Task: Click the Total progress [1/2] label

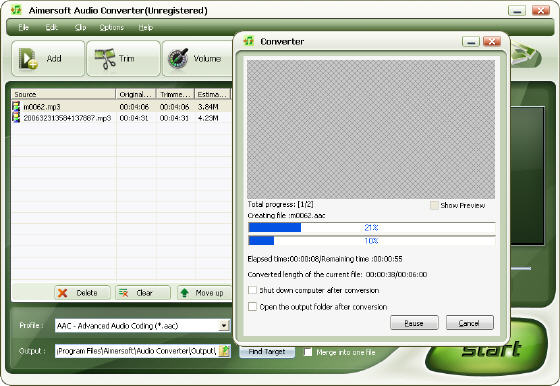Action: (x=280, y=204)
